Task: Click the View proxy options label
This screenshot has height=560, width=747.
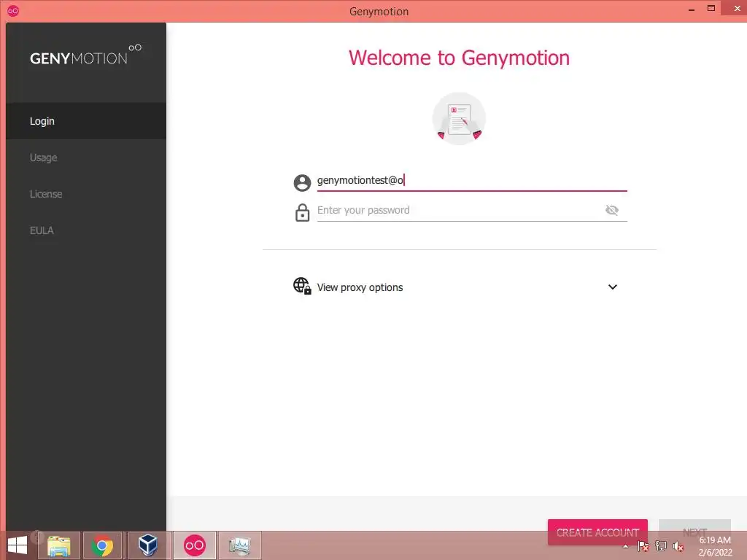Action: (360, 287)
